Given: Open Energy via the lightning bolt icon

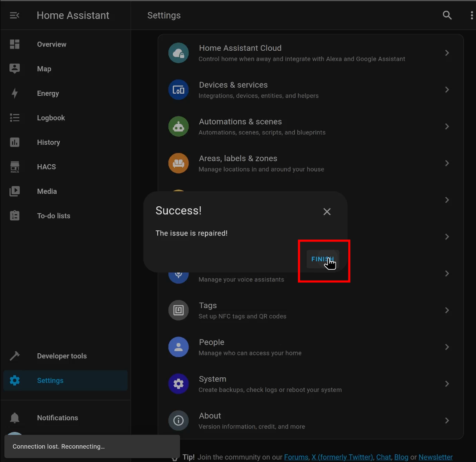Looking at the screenshot, I should 15,93.
